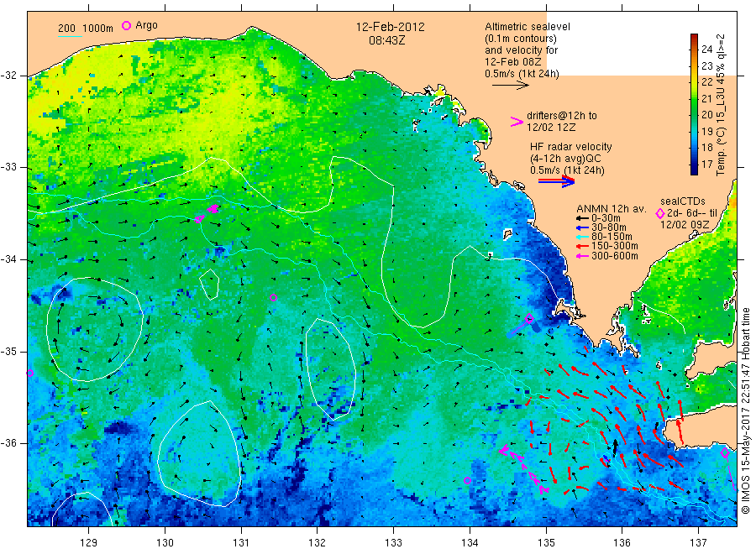The height and width of the screenshot is (554, 756).
Task: Click the black 0-30m arrow symbol
Action: pos(582,218)
